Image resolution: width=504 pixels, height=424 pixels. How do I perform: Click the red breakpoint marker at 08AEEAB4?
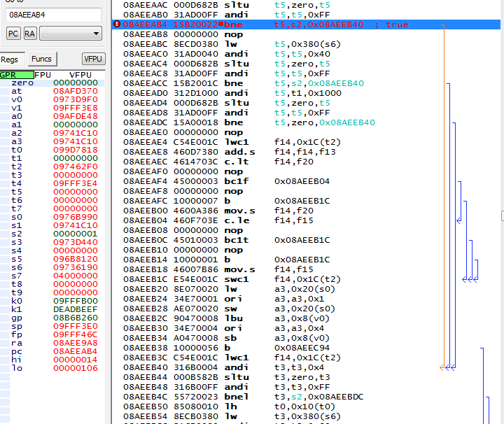point(116,24)
